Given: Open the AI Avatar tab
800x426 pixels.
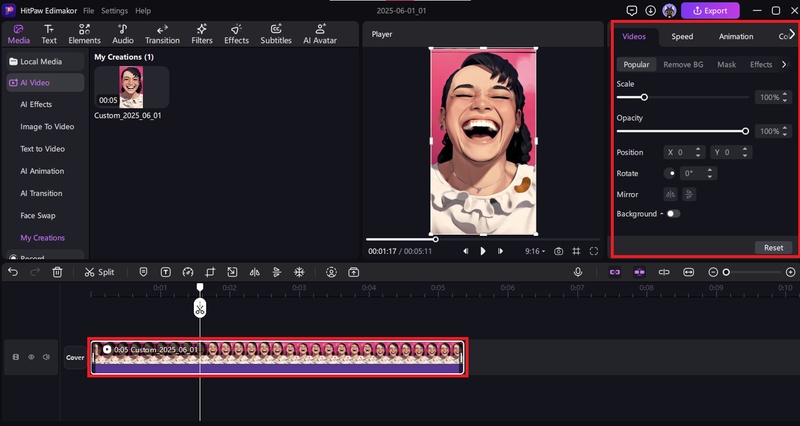Looking at the screenshot, I should (x=320, y=34).
